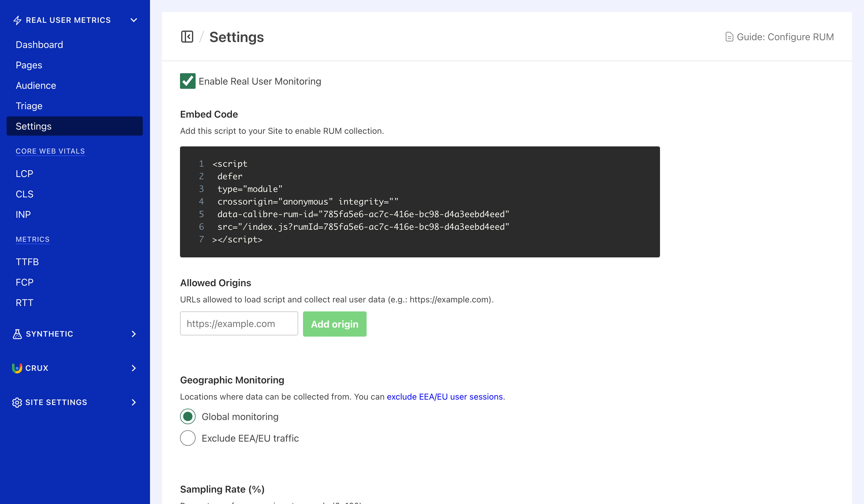Select the flask icon next to Synthetic
Screen dimensions: 864x504
17,334
